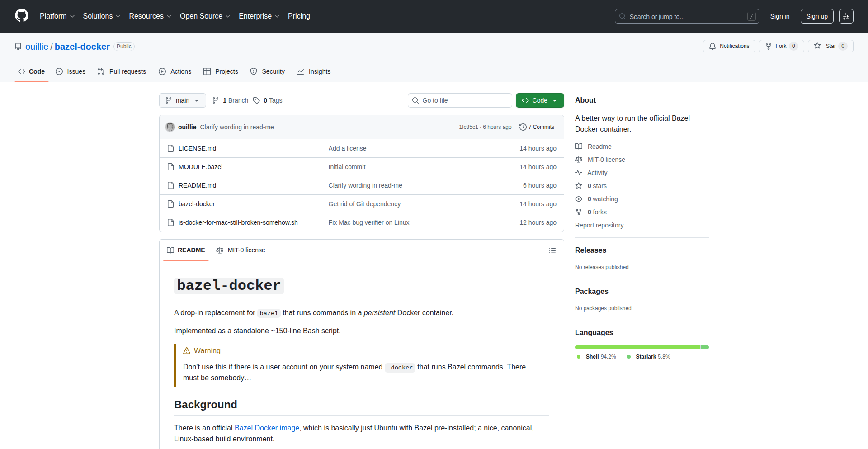
Task: Expand the Enterprise menu
Action: click(x=259, y=16)
